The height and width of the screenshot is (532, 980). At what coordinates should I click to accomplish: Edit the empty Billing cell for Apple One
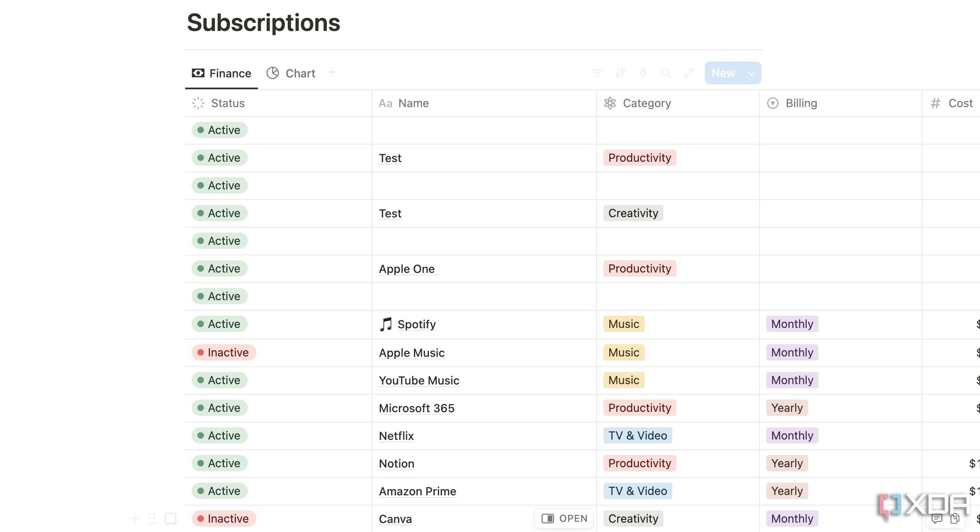click(841, 269)
